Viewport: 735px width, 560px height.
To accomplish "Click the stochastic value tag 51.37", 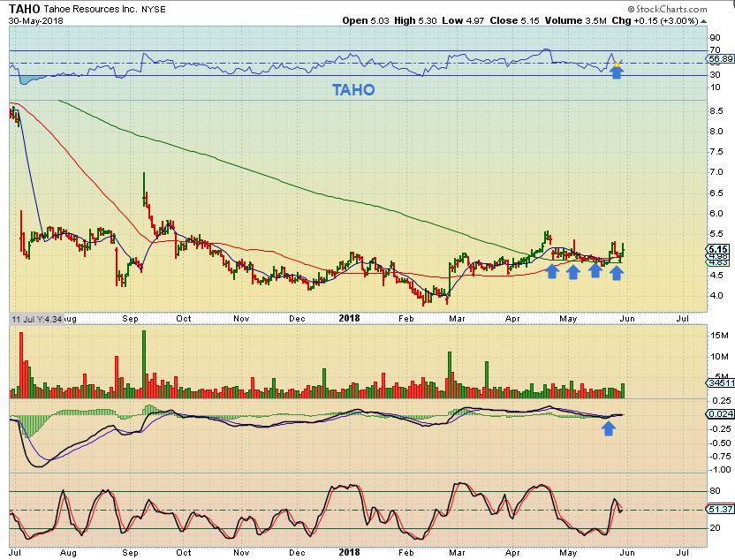I will point(721,510).
